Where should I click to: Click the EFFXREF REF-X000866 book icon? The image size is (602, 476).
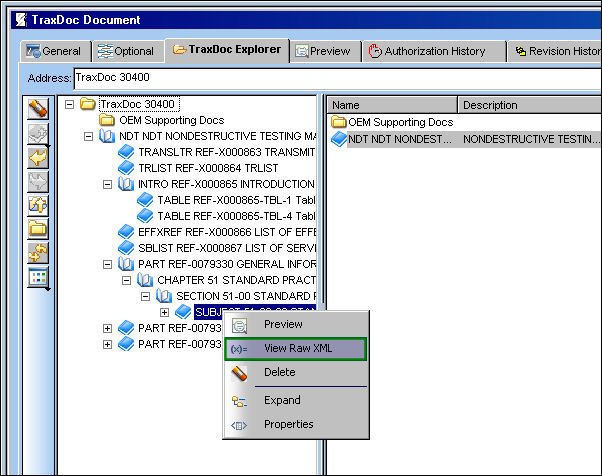126,232
